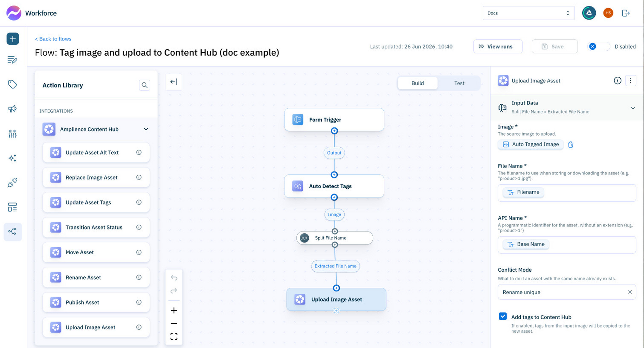Zoom out on the flow canvas
The height and width of the screenshot is (348, 644).
[x=174, y=323]
